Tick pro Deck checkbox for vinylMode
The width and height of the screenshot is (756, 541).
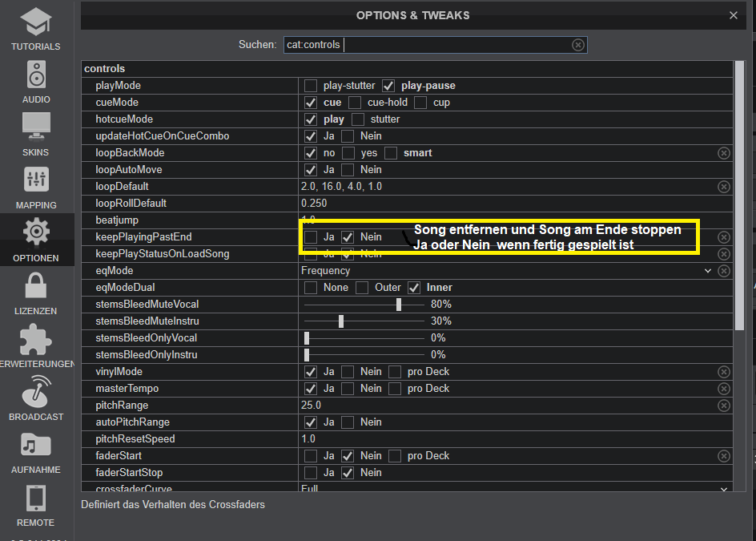395,372
